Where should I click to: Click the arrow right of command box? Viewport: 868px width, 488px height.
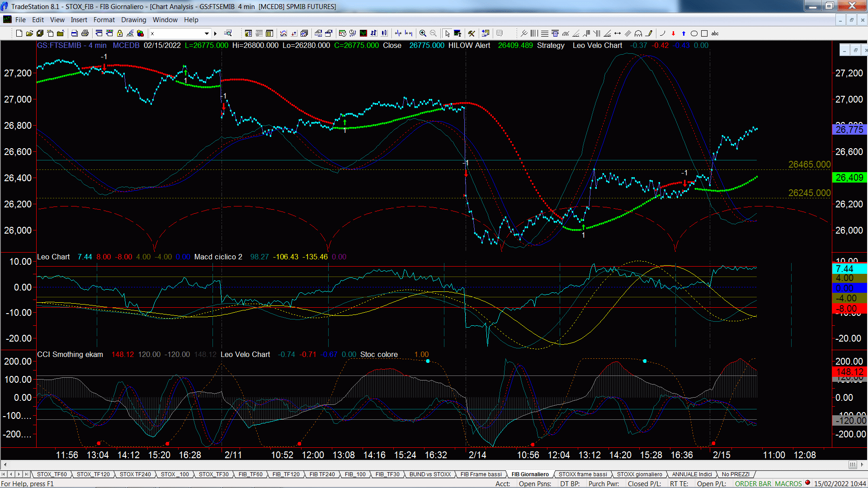point(215,33)
